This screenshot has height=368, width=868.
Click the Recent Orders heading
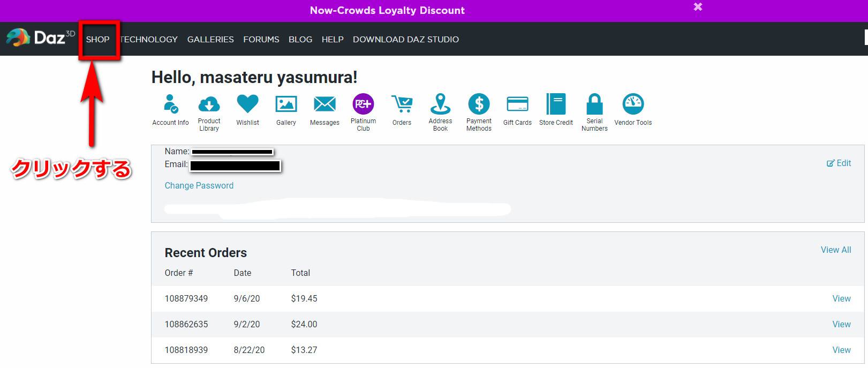[x=206, y=253]
